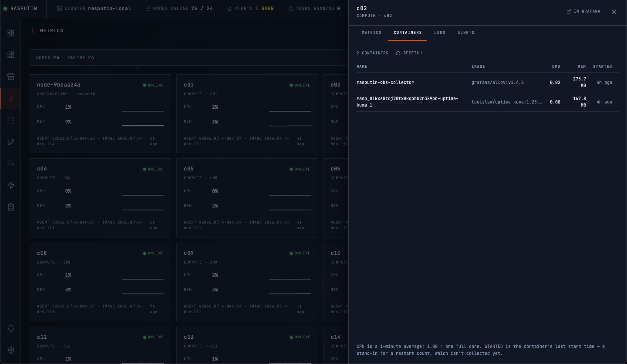Image resolution: width=627 pixels, height=364 pixels.
Task: Switch to the ALERTS tab
Action: (x=466, y=33)
